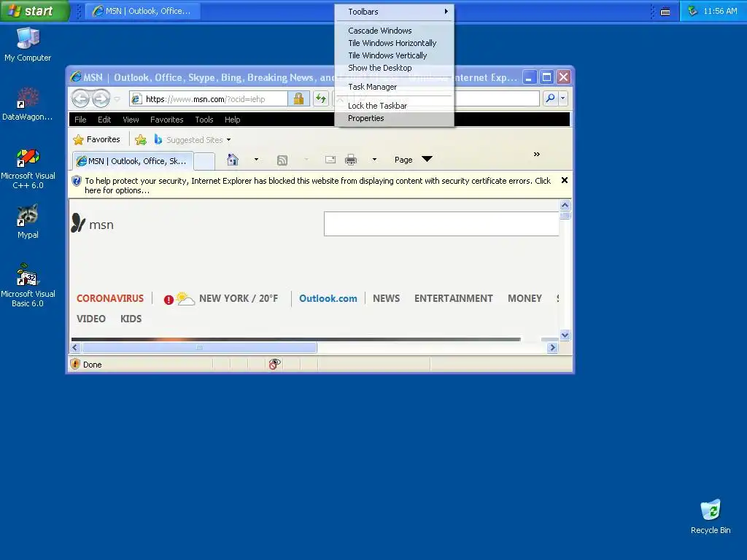This screenshot has width=747, height=560.
Task: Expand the Toolbars submenu
Action: 395,12
